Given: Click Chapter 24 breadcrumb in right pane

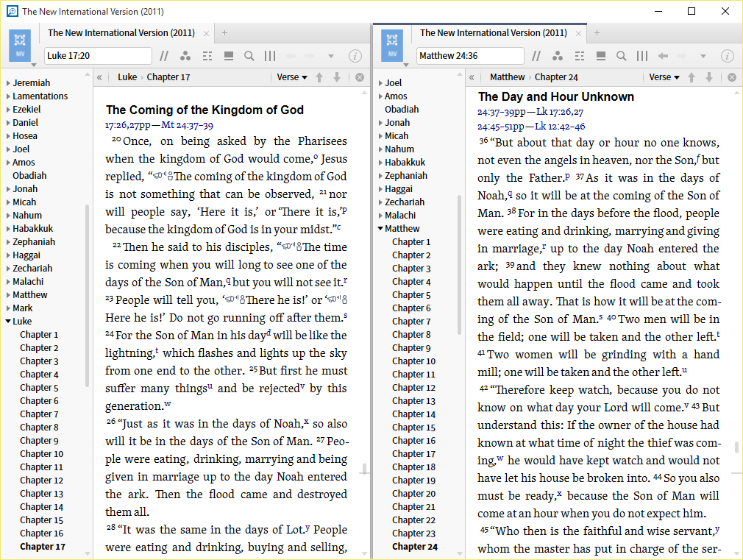Looking at the screenshot, I should coord(556,77).
